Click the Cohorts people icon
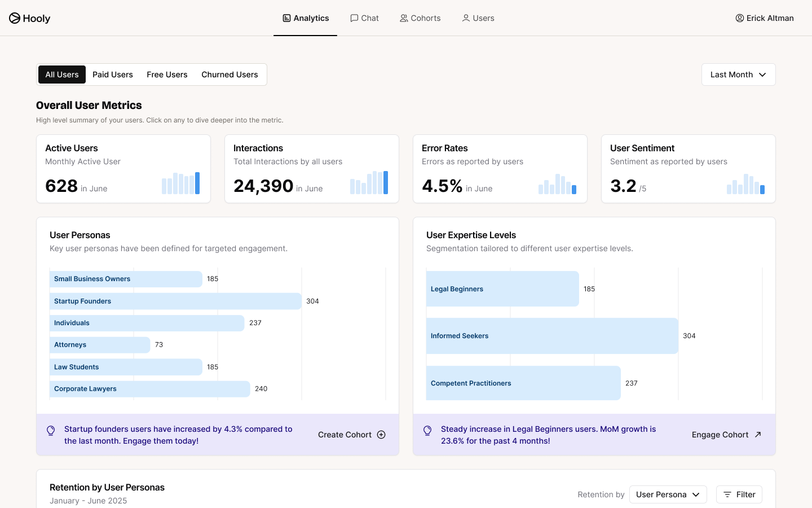The width and height of the screenshot is (812, 508). (x=404, y=18)
